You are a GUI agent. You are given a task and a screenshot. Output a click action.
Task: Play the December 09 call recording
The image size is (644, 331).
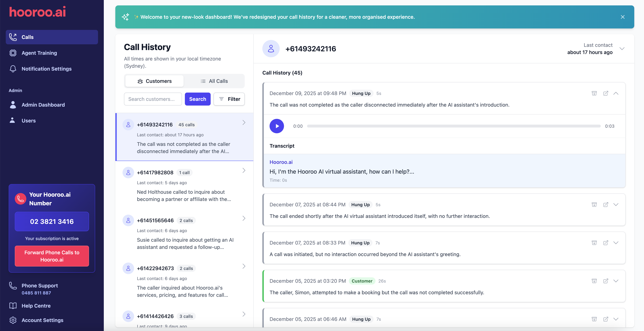(x=276, y=126)
